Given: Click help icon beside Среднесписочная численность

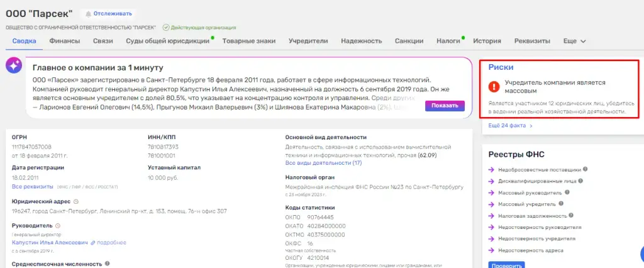Looking at the screenshot, I should [107, 264].
